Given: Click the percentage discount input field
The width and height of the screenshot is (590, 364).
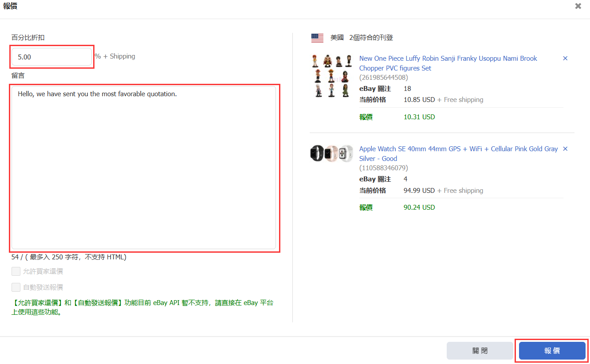Looking at the screenshot, I should click(51, 57).
